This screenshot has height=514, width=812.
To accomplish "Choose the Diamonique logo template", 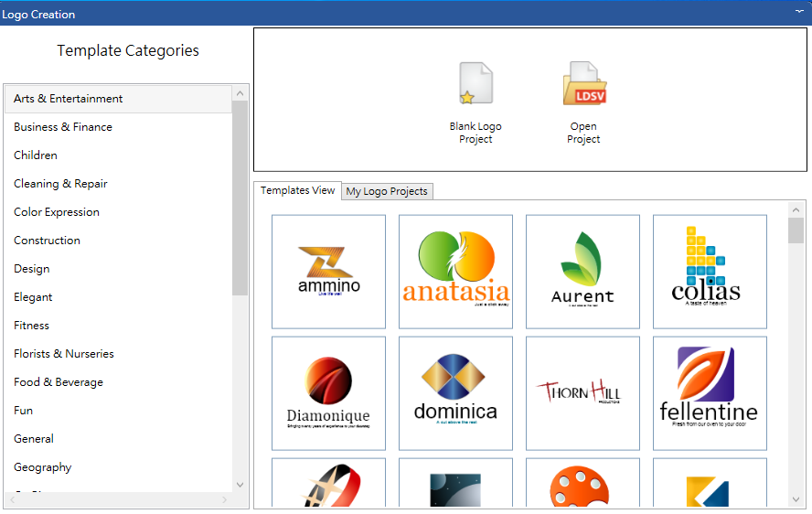I will 329,393.
